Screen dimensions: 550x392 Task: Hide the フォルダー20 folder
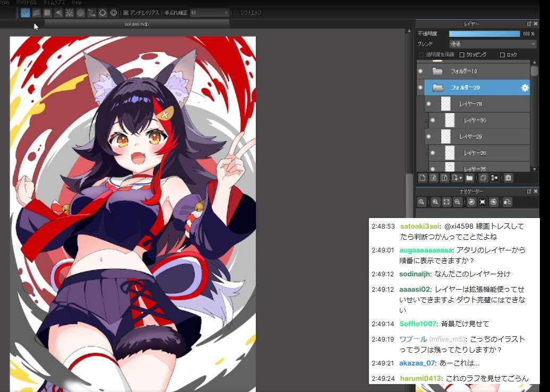click(420, 88)
